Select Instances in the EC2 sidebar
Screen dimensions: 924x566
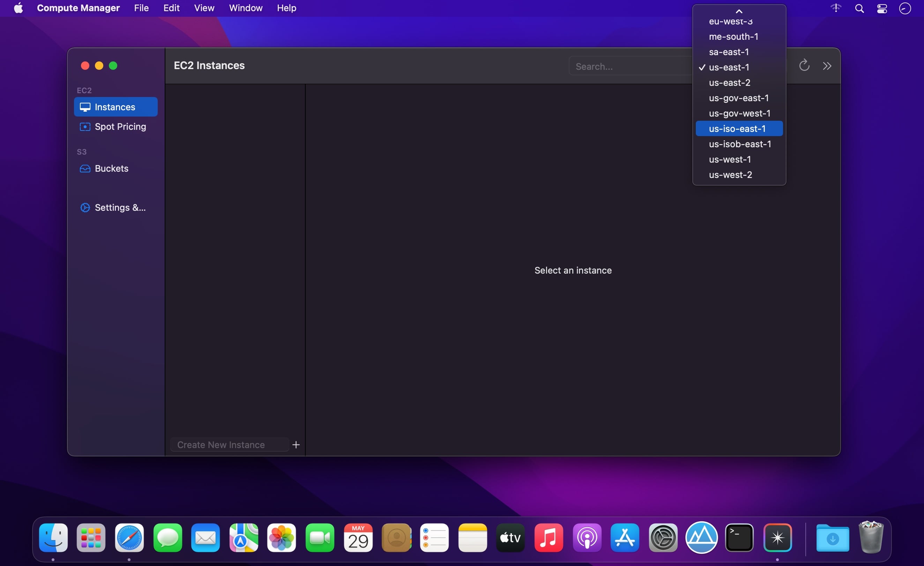click(x=115, y=107)
